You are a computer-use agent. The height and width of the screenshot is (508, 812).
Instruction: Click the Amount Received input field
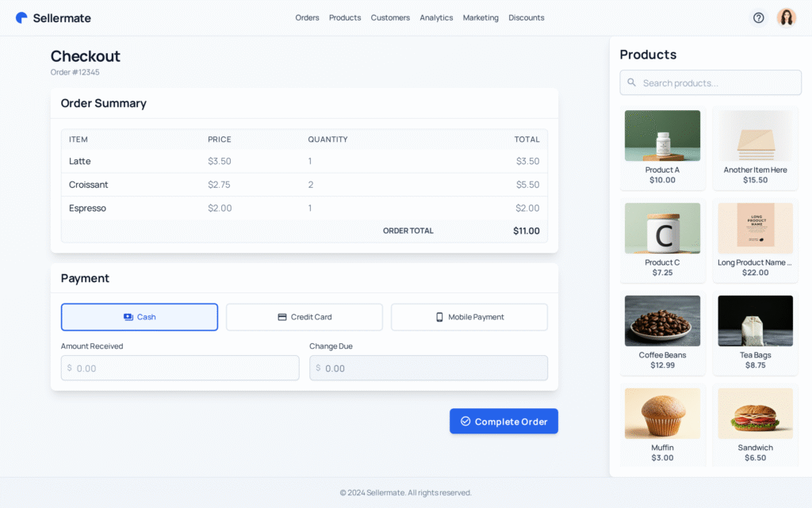[x=180, y=368]
